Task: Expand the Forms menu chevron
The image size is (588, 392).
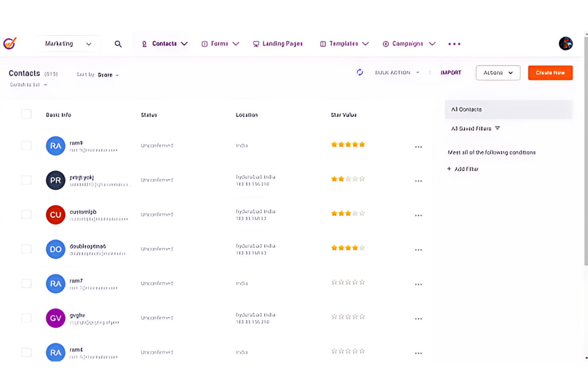Action: [x=236, y=44]
